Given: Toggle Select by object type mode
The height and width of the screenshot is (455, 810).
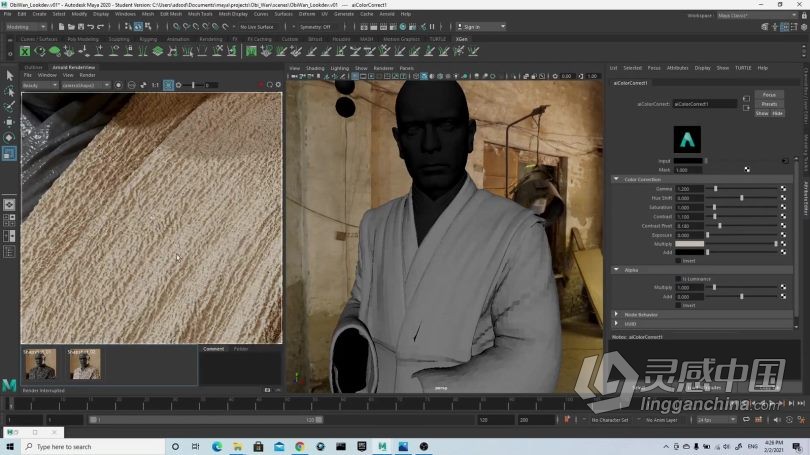Looking at the screenshot, I should 138,27.
